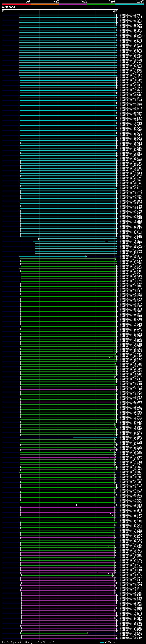Click the yellow large-gap triangle in the legend
The height and width of the screenshot is (644, 146).
coord(19,642)
